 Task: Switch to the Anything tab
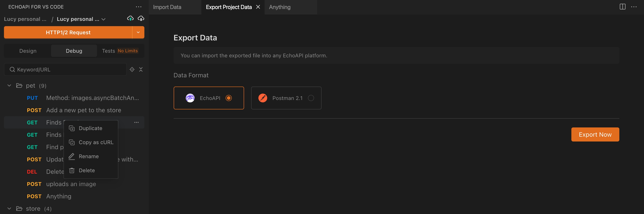pos(291,7)
